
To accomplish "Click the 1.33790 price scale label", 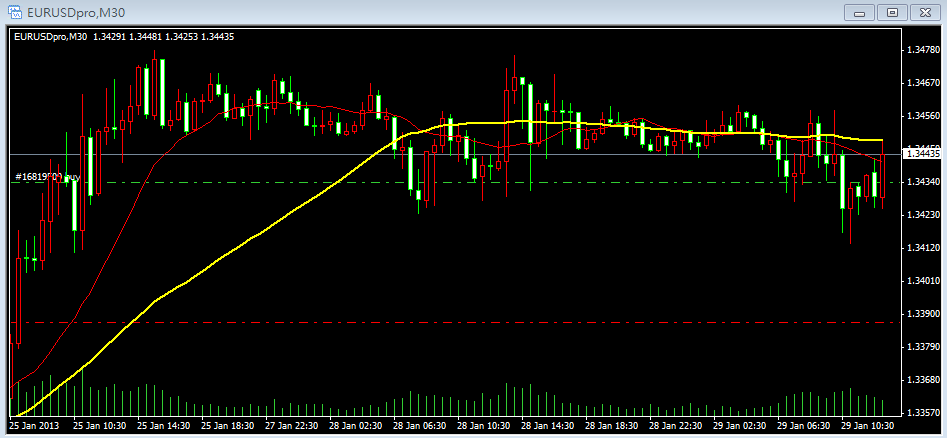I will (x=922, y=347).
